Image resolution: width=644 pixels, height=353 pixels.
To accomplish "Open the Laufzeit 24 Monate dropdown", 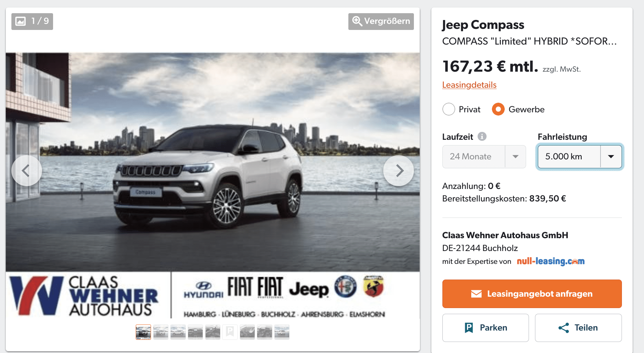I will pyautogui.click(x=484, y=157).
